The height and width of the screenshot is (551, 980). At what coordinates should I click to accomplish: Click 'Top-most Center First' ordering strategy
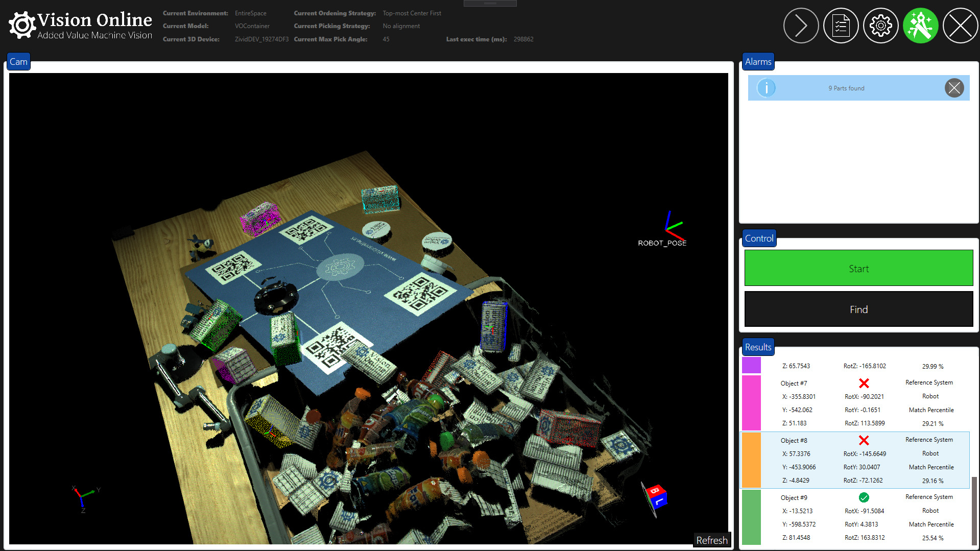coord(412,13)
